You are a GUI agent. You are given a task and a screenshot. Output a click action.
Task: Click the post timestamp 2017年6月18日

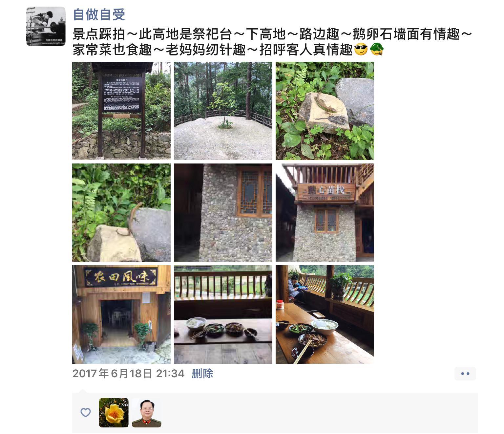coord(112,374)
